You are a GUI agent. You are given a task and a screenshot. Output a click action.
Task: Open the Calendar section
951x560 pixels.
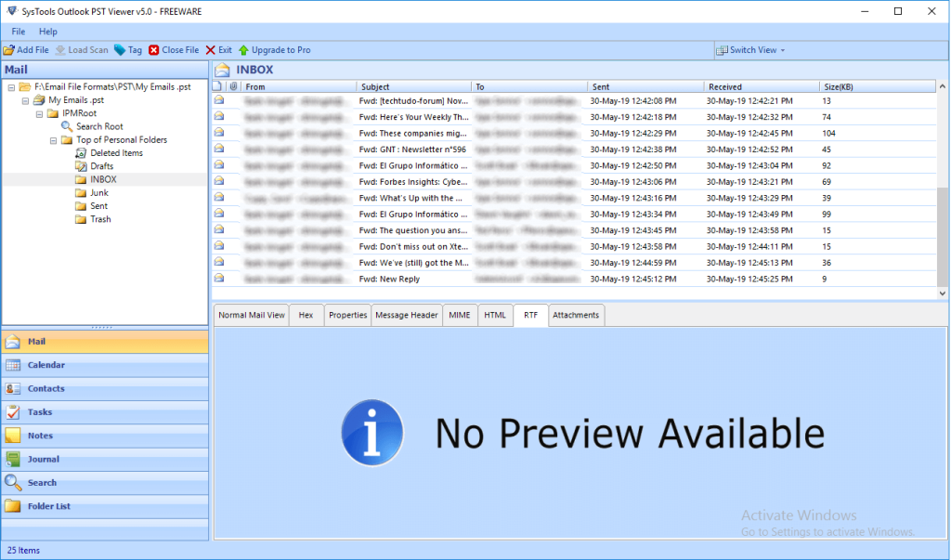[x=105, y=365]
